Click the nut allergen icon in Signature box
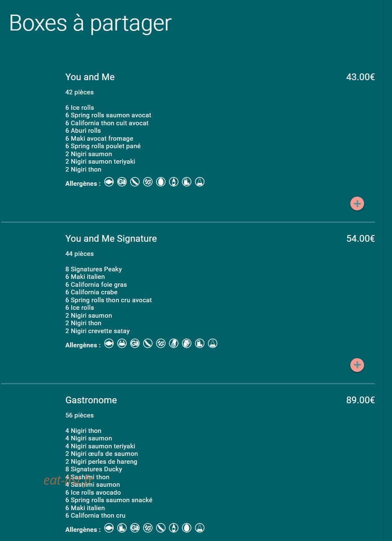The image size is (392, 541). tap(186, 344)
